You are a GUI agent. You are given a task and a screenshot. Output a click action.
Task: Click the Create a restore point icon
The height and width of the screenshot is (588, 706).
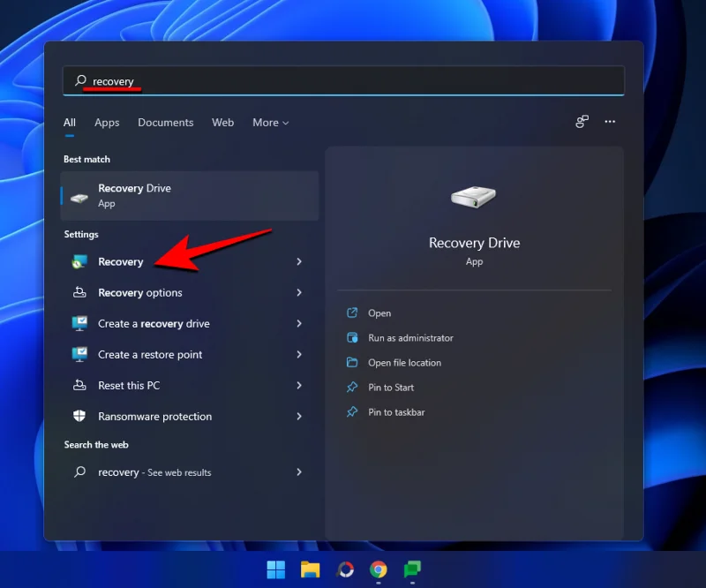[80, 354]
